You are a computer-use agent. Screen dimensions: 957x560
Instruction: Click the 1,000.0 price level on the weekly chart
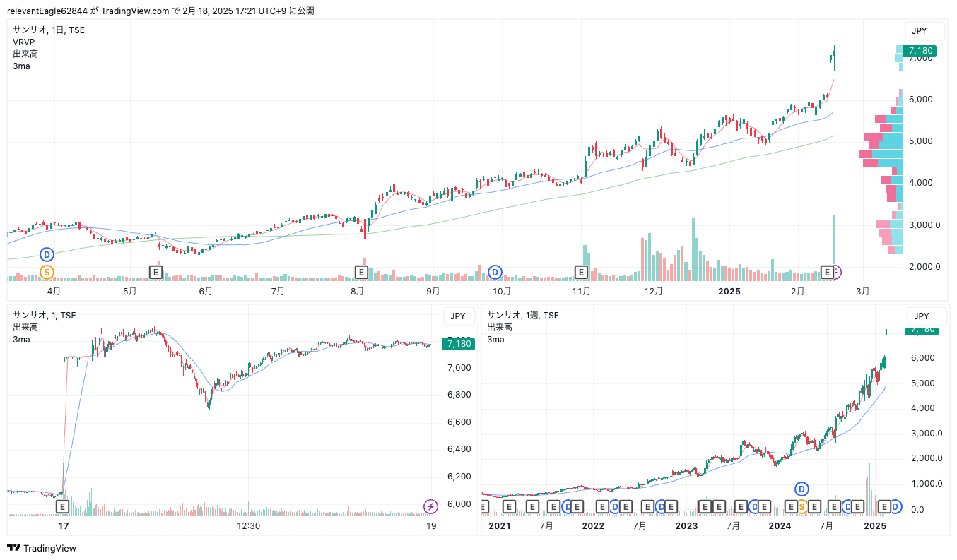[927, 484]
